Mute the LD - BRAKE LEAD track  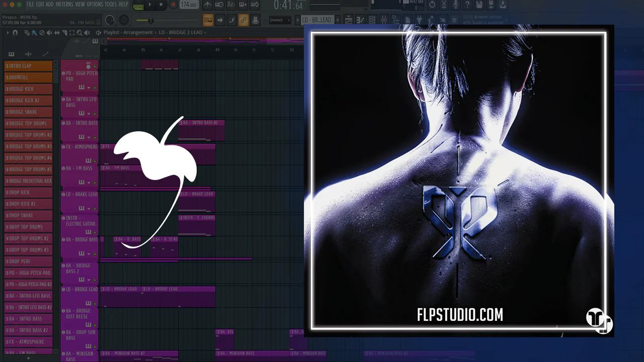point(95,209)
